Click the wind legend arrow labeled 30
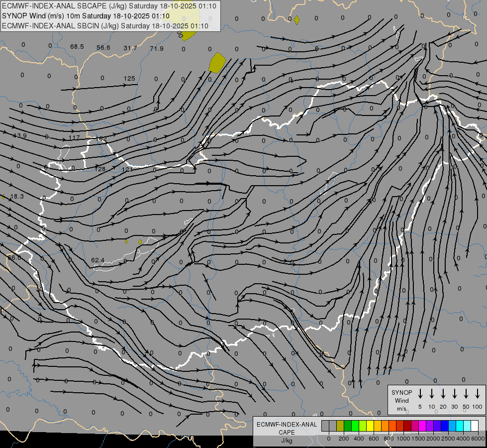Screen dimensions: 487x448 click(454, 393)
